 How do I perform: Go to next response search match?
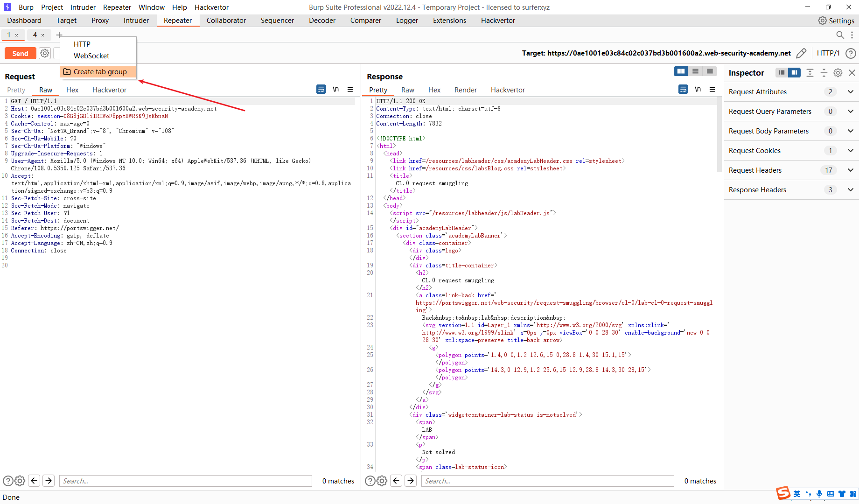pyautogui.click(x=411, y=481)
